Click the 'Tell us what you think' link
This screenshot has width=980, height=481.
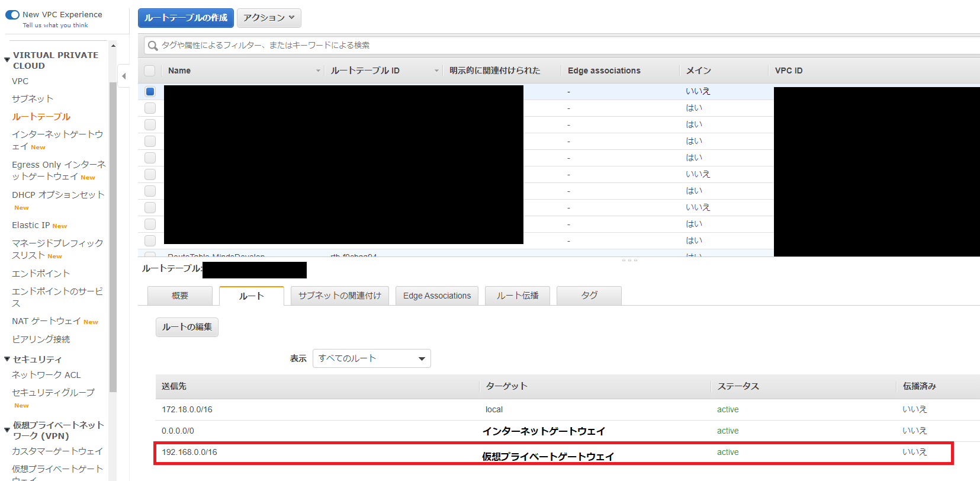point(55,25)
